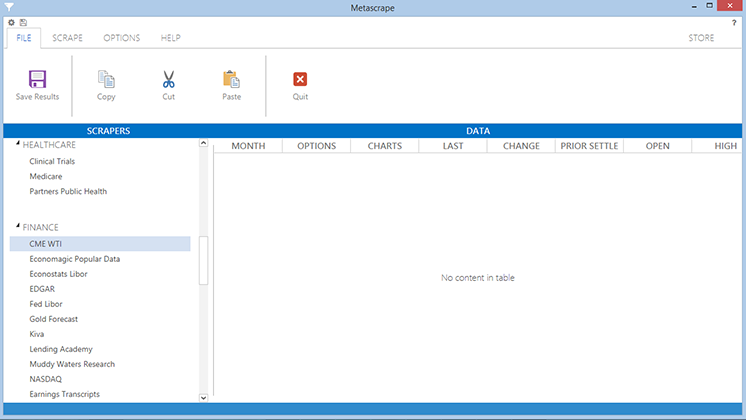Click the Copy icon in ribbon

tap(106, 80)
